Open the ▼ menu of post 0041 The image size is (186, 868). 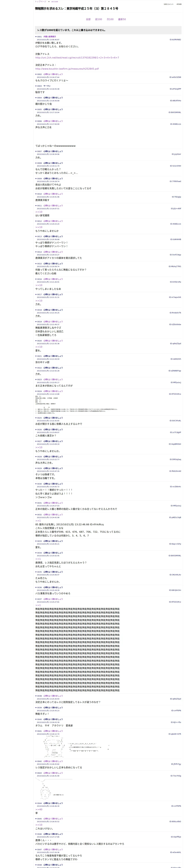click(x=36, y=731)
